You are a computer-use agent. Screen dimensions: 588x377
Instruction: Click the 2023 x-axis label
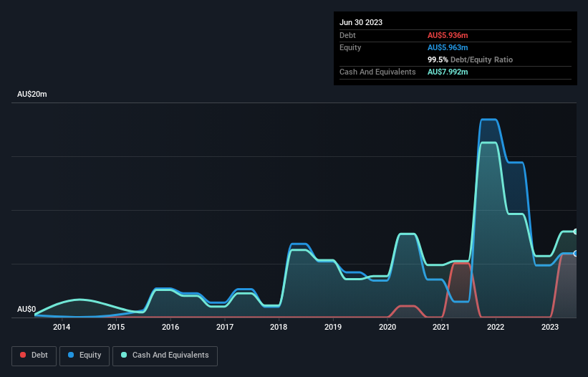coord(550,327)
